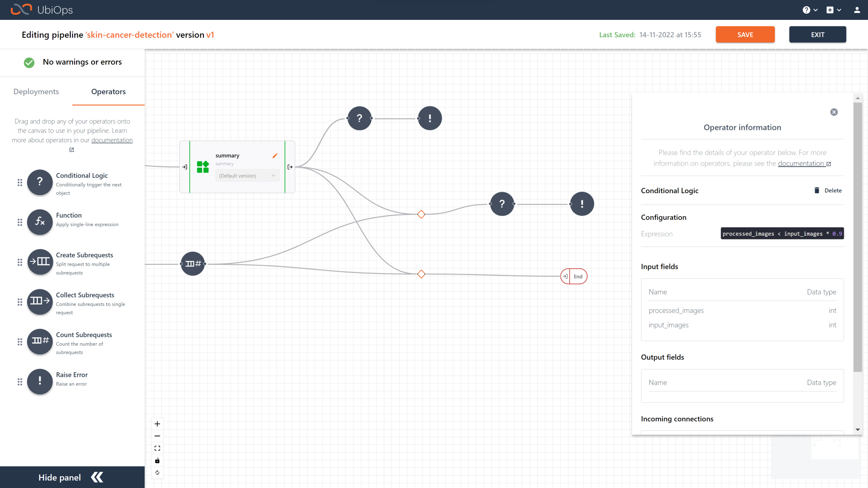Viewport: 868px width, 488px height.
Task: Click the Function operator icon
Action: (40, 222)
